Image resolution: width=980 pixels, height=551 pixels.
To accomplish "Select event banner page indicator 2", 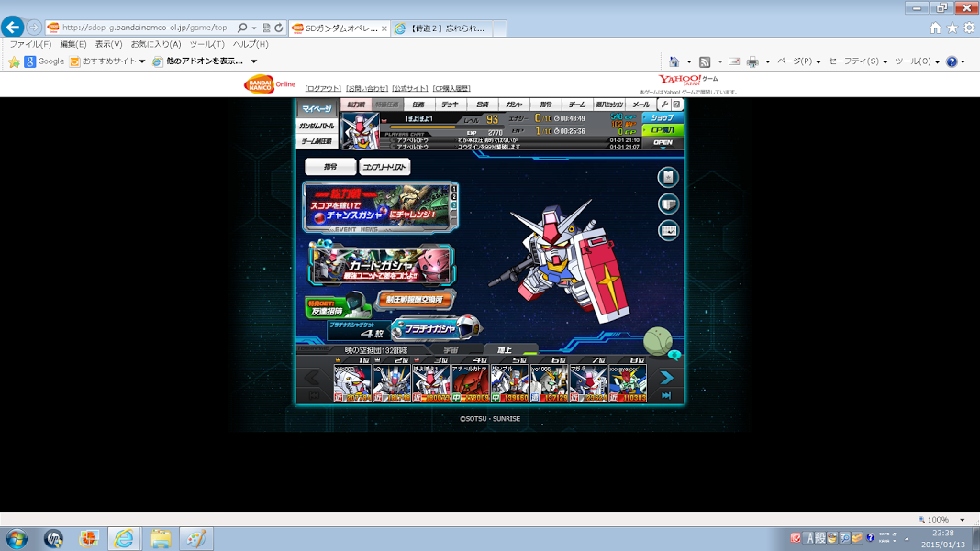I will point(454,197).
